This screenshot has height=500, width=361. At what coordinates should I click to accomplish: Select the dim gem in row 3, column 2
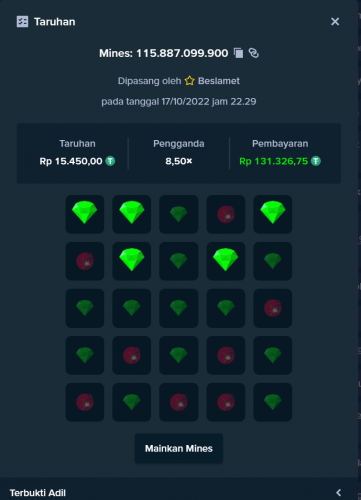click(132, 308)
